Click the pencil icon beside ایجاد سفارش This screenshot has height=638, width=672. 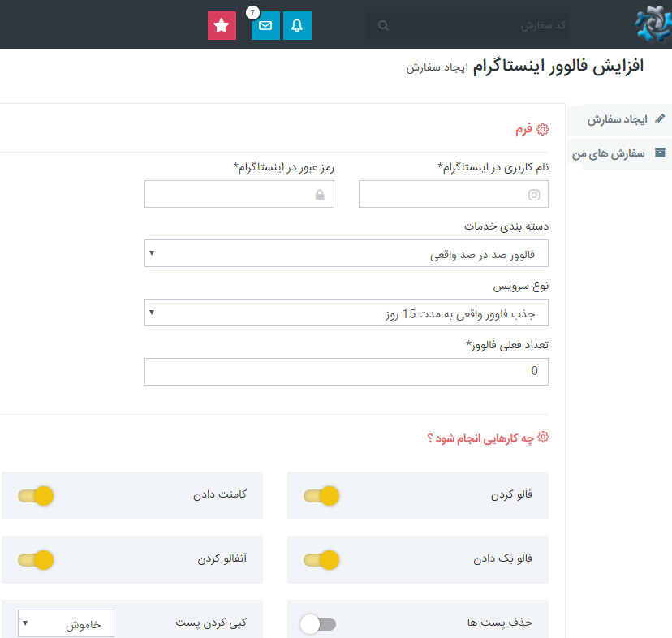click(660, 119)
